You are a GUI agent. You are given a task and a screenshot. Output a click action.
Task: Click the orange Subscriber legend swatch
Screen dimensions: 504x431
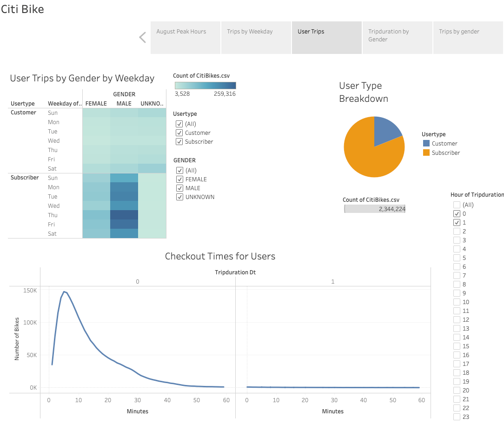click(426, 153)
